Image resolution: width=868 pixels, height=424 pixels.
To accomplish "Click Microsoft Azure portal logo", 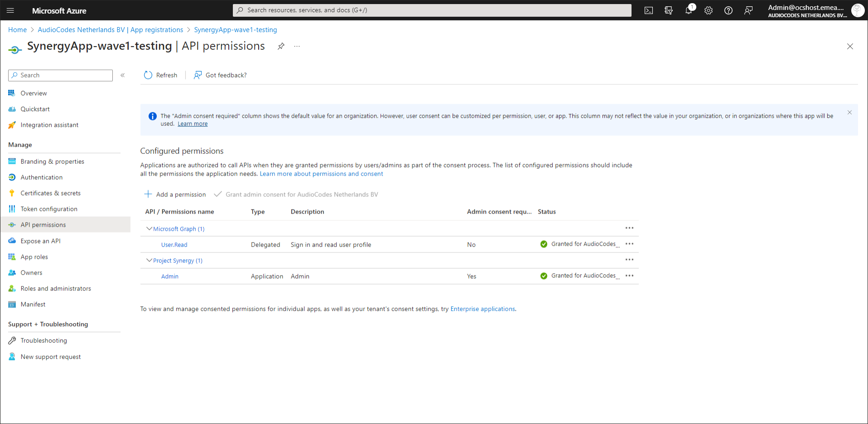I will (59, 11).
